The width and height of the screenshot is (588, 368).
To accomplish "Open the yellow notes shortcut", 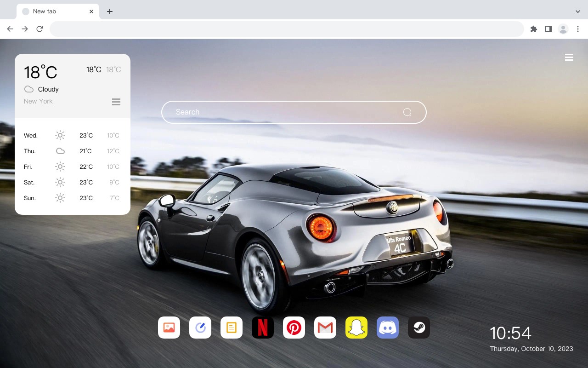I will [x=232, y=328].
